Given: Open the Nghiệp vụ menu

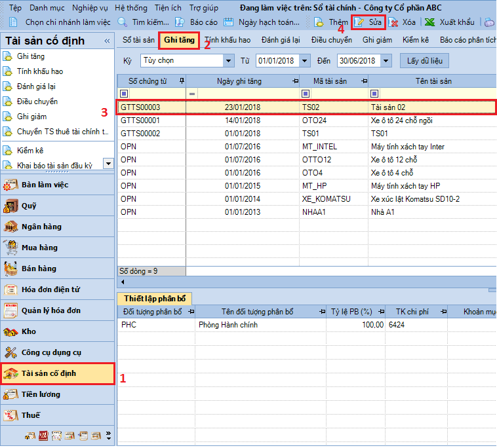Looking at the screenshot, I should tap(90, 8).
